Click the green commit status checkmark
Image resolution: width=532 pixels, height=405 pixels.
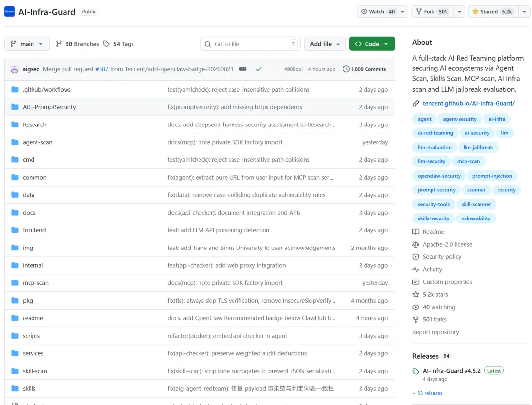pos(259,69)
